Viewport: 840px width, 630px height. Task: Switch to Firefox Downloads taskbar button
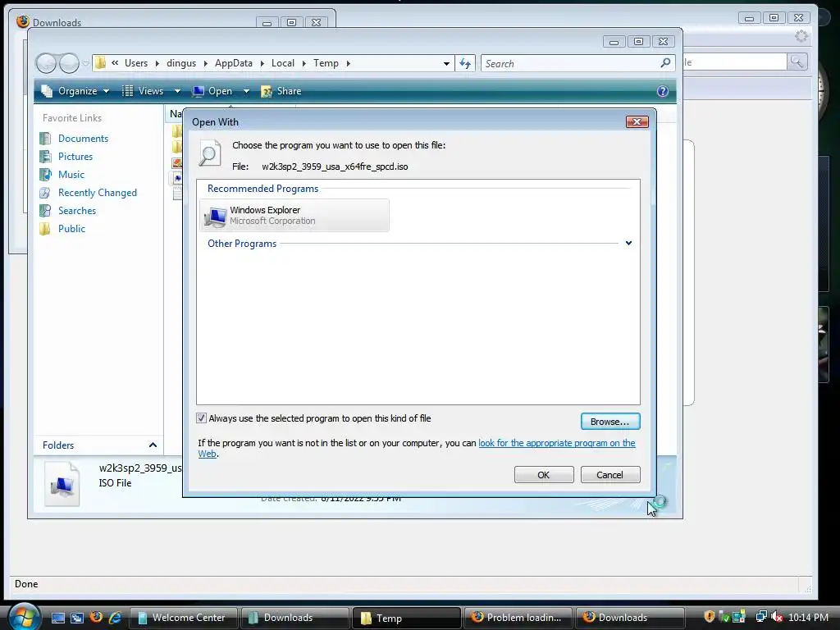tap(629, 618)
